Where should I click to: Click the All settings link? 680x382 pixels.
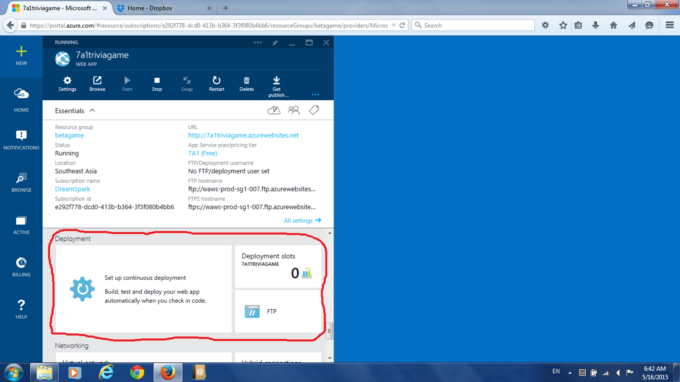click(302, 220)
